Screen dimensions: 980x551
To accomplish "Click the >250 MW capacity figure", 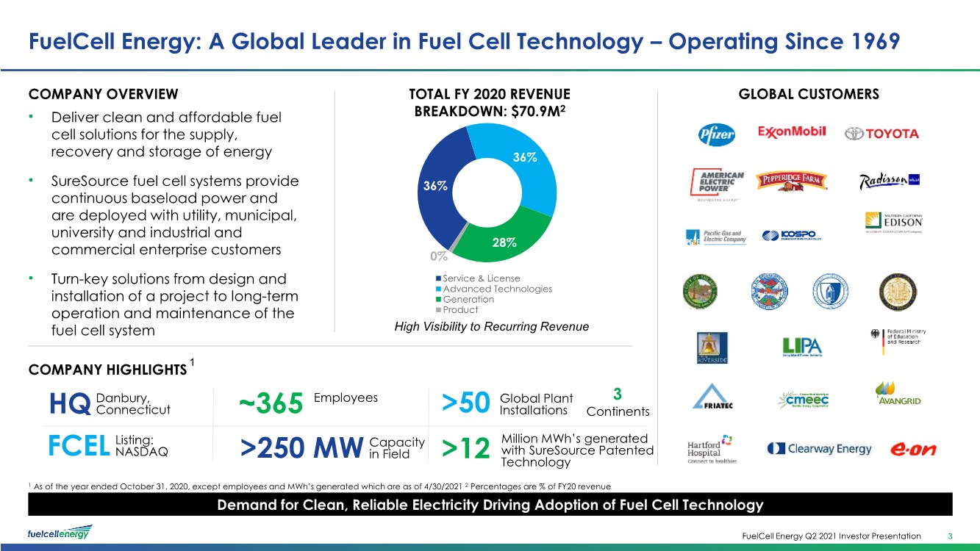I will coord(302,447).
